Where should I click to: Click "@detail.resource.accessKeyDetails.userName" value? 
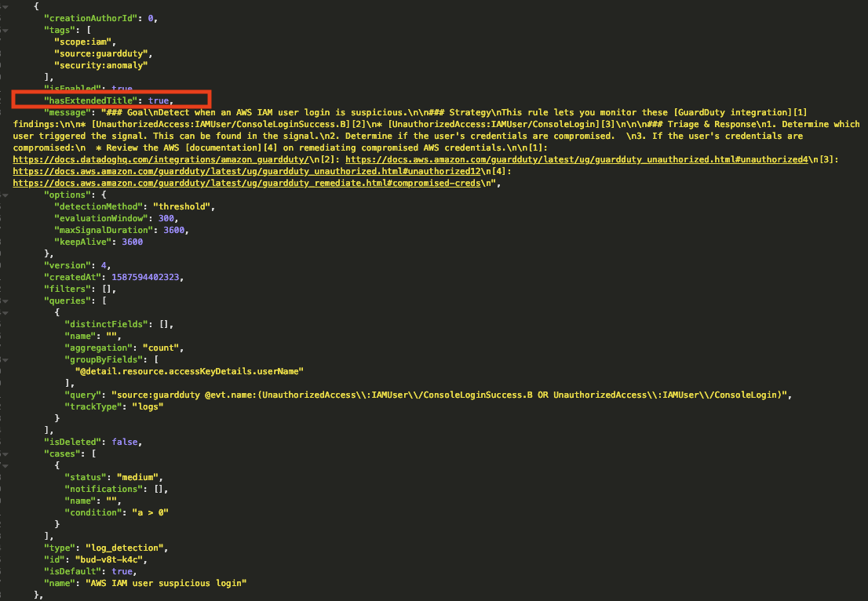[x=189, y=371]
